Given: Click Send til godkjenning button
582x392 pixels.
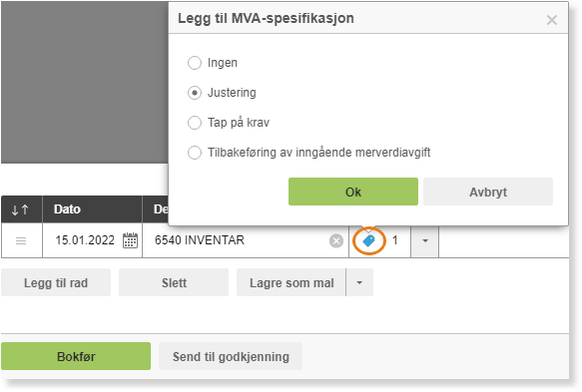Looking at the screenshot, I should (x=231, y=356).
